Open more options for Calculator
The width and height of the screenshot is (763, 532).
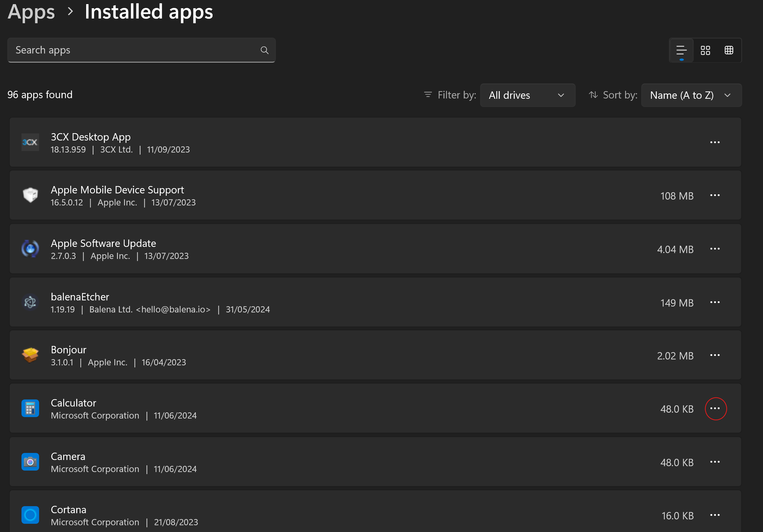pyautogui.click(x=715, y=408)
